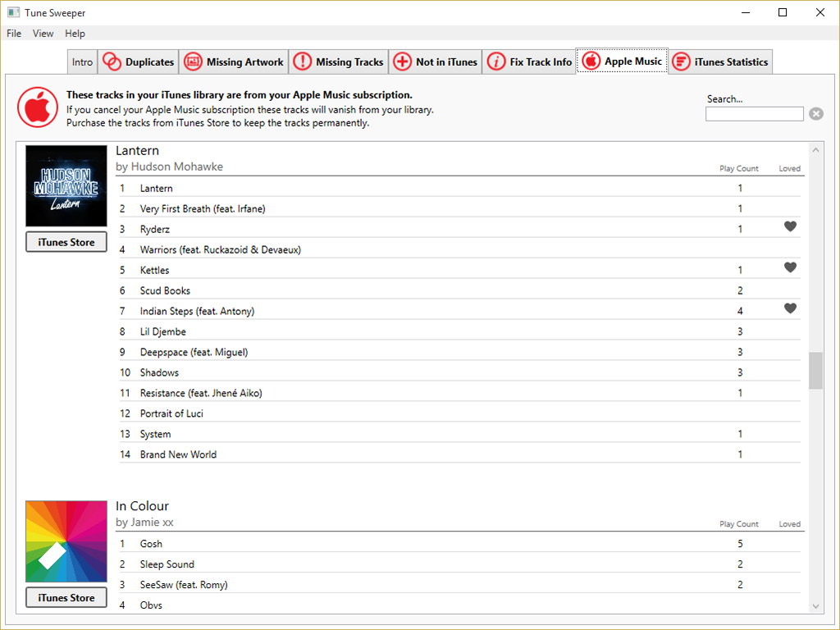Click the loved heart on Kettles
The image size is (840, 630).
click(790, 267)
